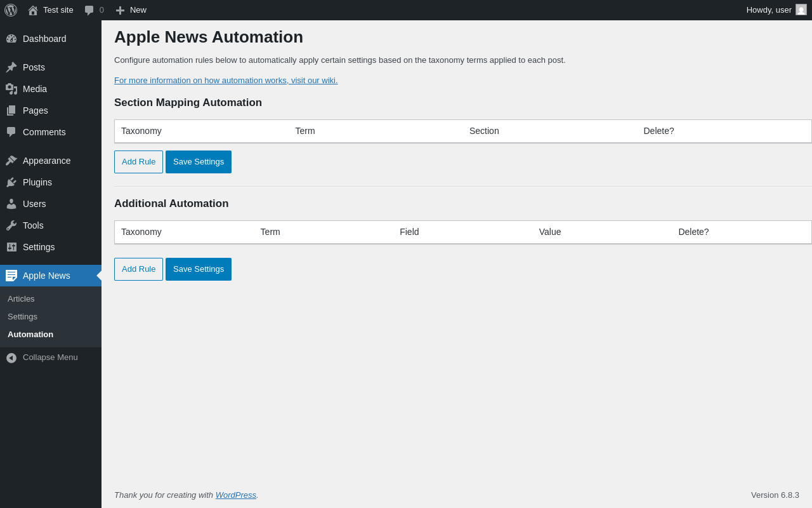Click the plus New icon
The image size is (812, 508).
pyautogui.click(x=120, y=10)
